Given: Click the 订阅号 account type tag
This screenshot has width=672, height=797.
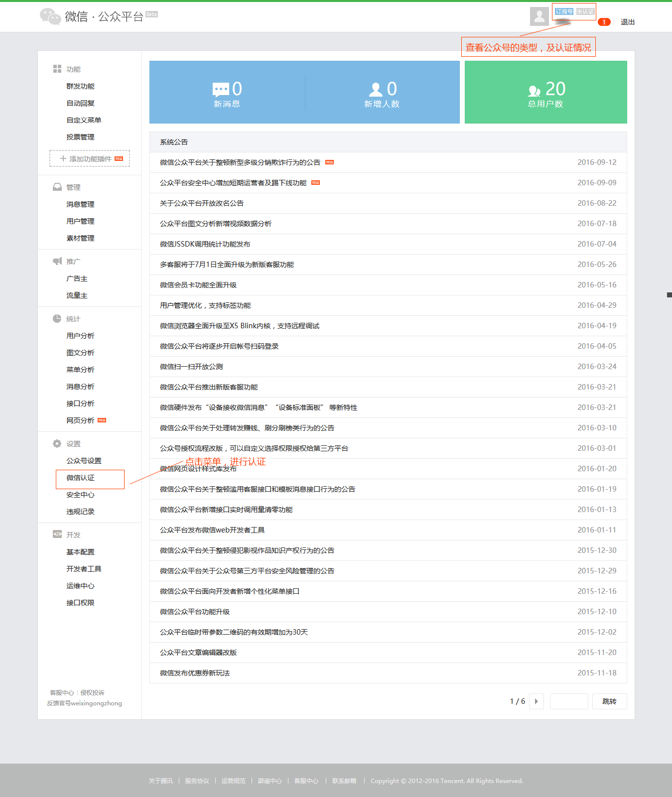Looking at the screenshot, I should click(x=564, y=11).
